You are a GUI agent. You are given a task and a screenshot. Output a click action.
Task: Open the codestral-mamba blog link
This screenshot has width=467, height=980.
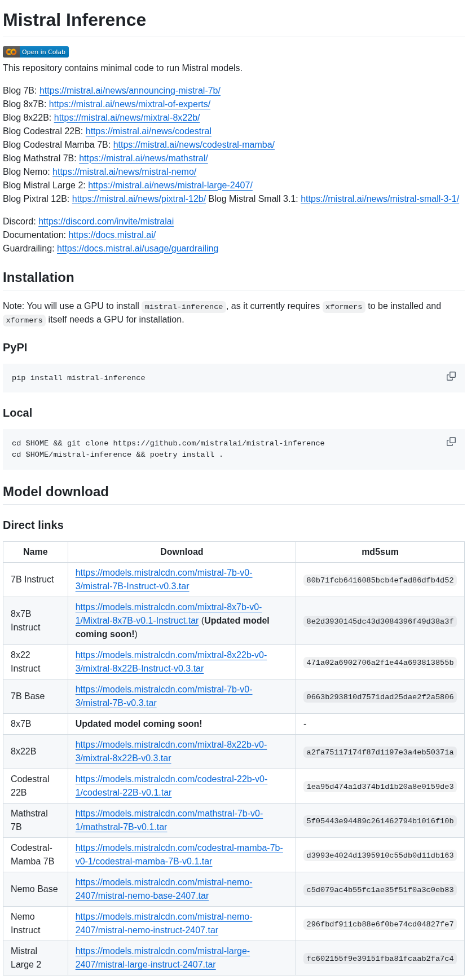193,144
